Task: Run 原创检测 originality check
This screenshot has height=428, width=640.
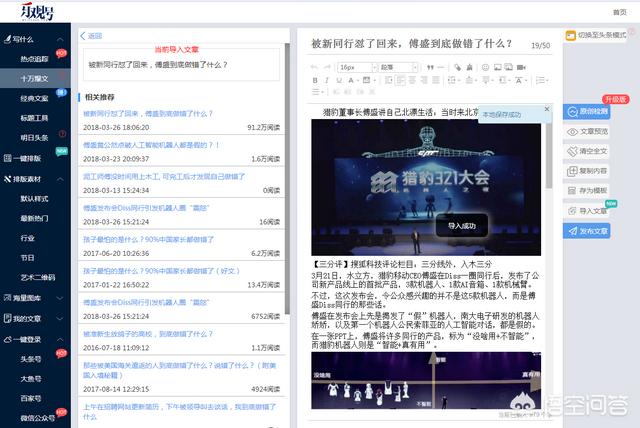Action: 587,111
